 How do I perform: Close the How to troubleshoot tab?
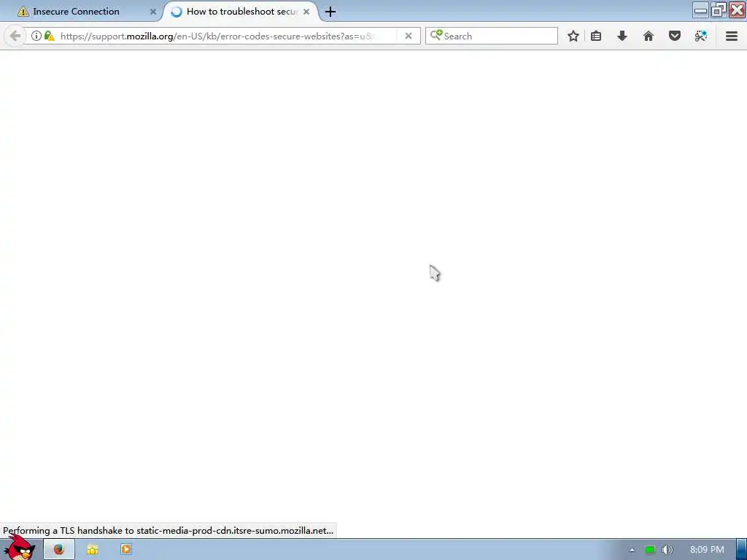pyautogui.click(x=306, y=12)
